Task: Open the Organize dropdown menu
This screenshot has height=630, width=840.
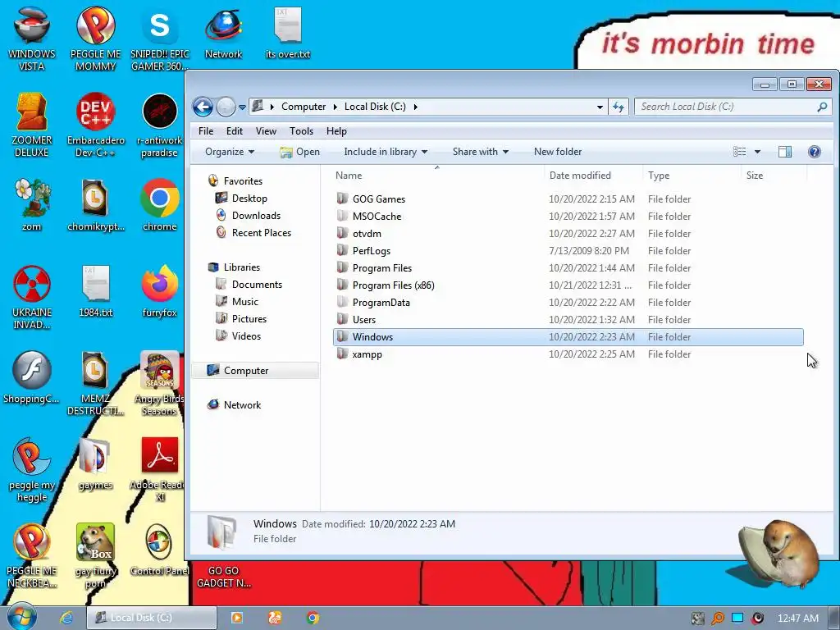Action: tap(230, 152)
